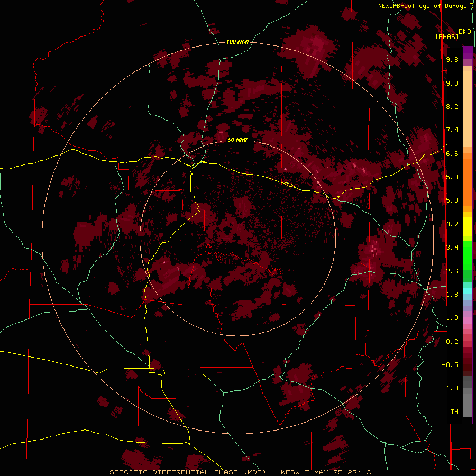
Task: Click the bright yellow band of the color scale
Action: (467, 226)
